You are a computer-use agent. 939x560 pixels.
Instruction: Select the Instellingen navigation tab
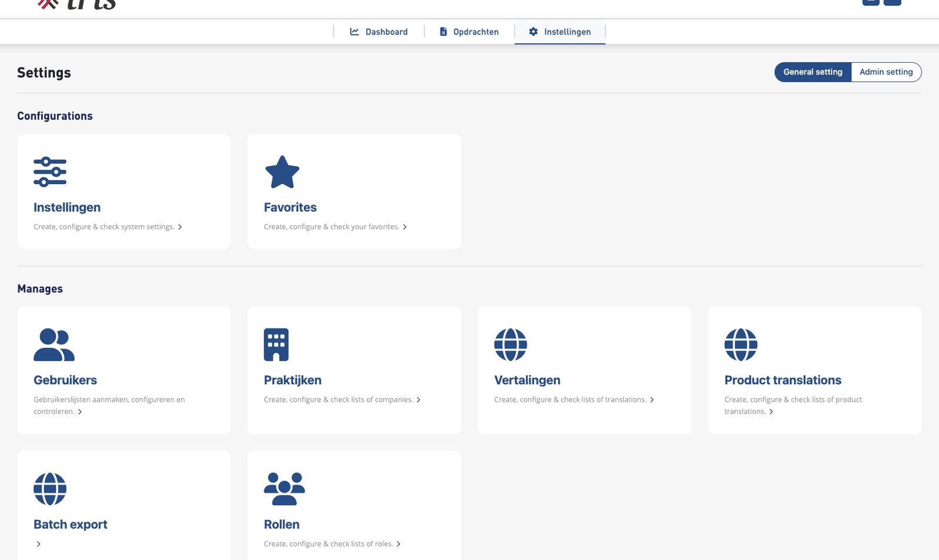pos(560,32)
